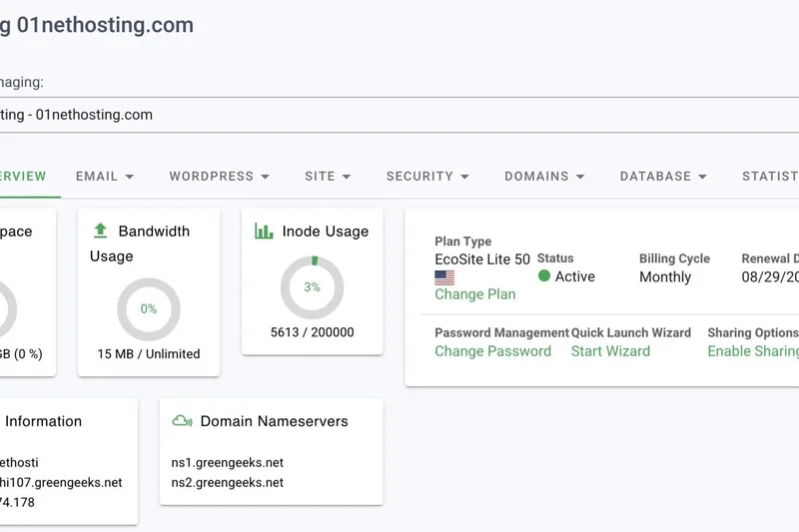
Task: Click the green Active status dot
Action: click(x=544, y=275)
